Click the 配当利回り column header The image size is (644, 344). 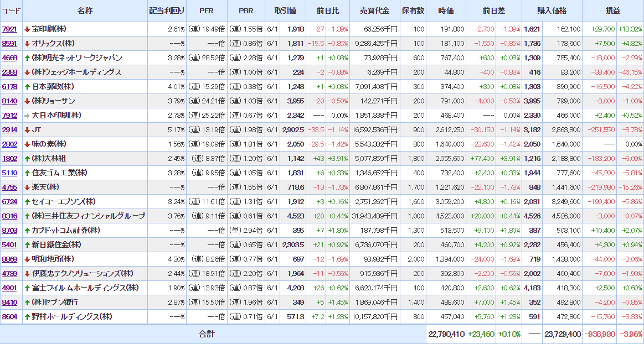pos(167,11)
